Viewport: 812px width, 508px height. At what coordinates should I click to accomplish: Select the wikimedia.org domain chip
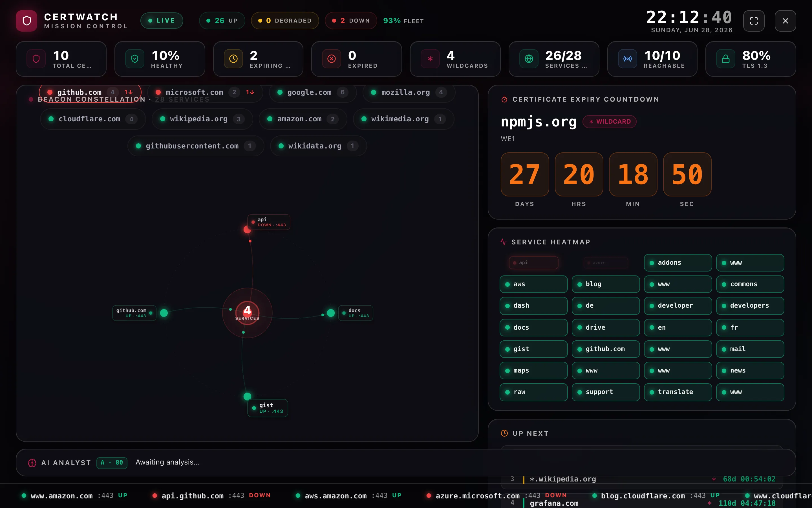pos(404,119)
